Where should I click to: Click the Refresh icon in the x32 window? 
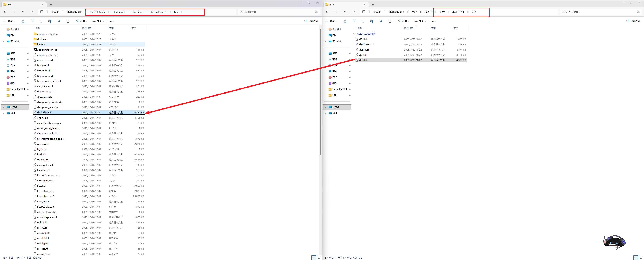(x=354, y=12)
